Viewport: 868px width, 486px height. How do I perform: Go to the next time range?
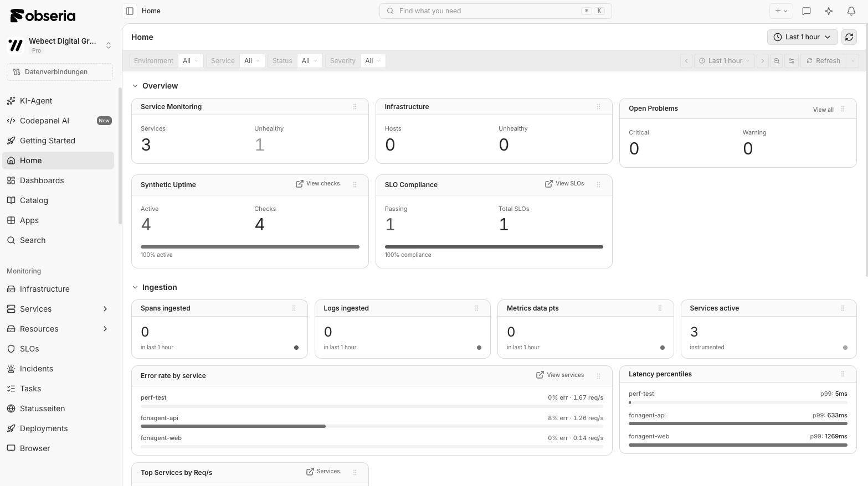click(x=763, y=61)
